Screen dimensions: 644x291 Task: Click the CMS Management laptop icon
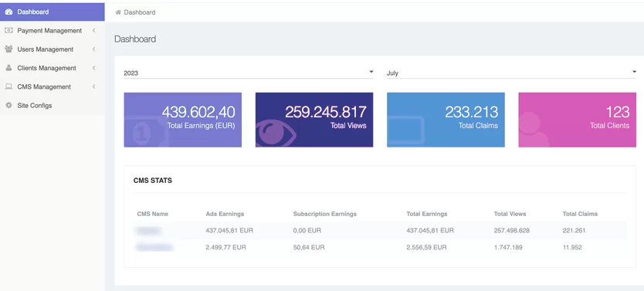[8, 86]
